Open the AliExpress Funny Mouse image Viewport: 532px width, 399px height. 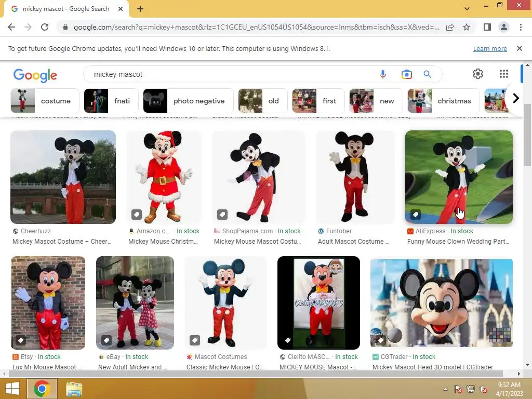[459, 177]
